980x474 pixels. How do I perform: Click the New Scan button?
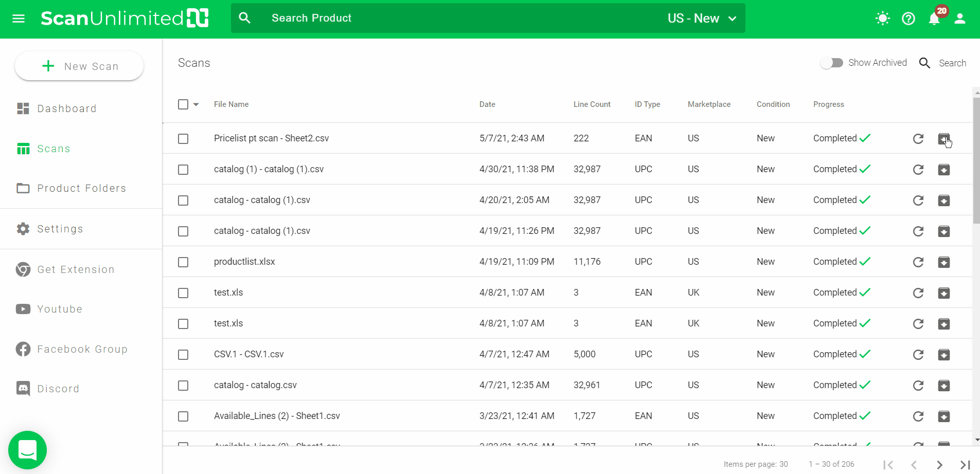pyautogui.click(x=79, y=66)
